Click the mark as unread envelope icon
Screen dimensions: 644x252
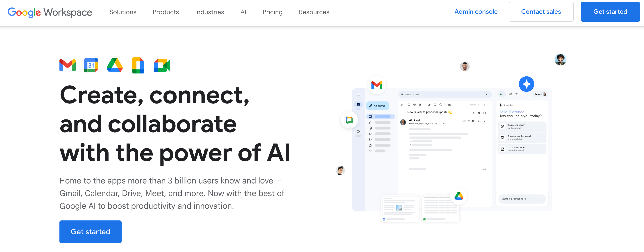(429, 105)
